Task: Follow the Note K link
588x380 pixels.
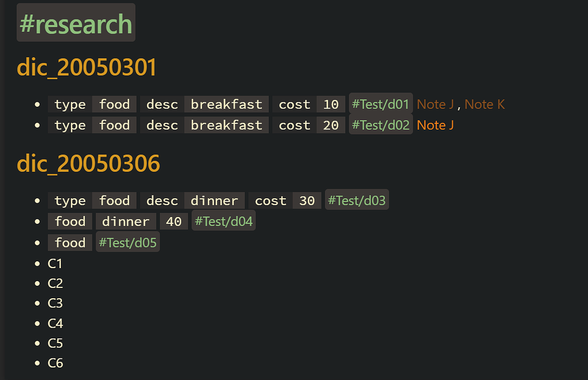Action: point(485,104)
